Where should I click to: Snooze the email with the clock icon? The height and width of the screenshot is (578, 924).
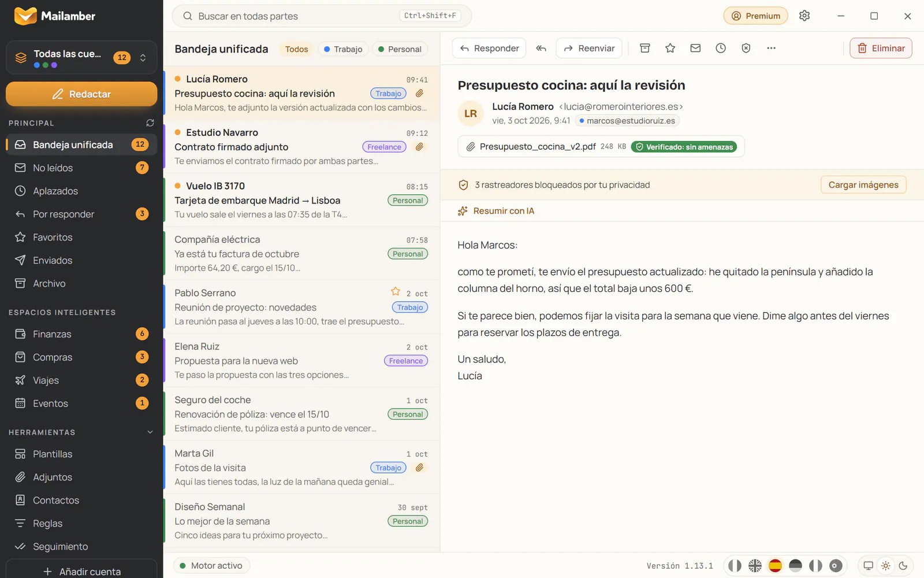tap(721, 49)
